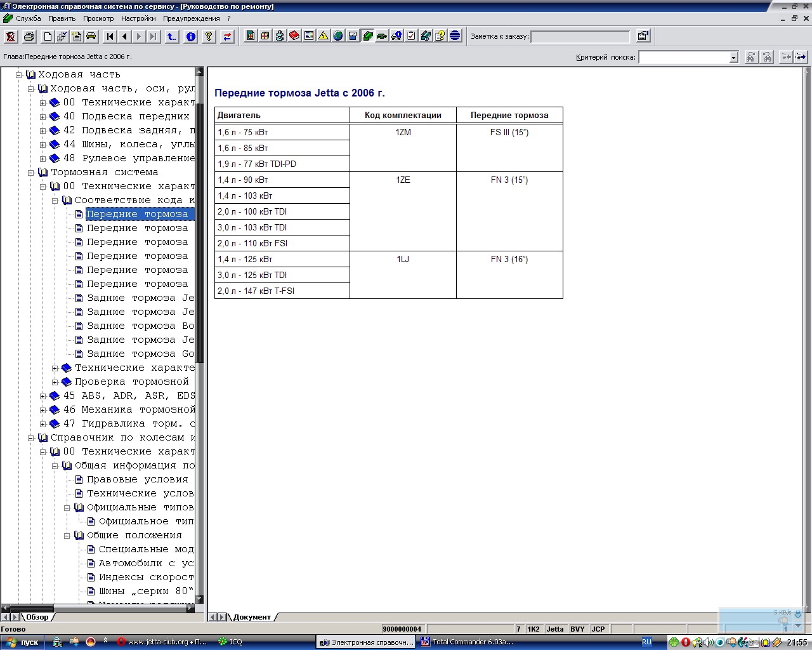Switch to Total Commander in the taskbar
812x650 pixels.
[x=468, y=642]
